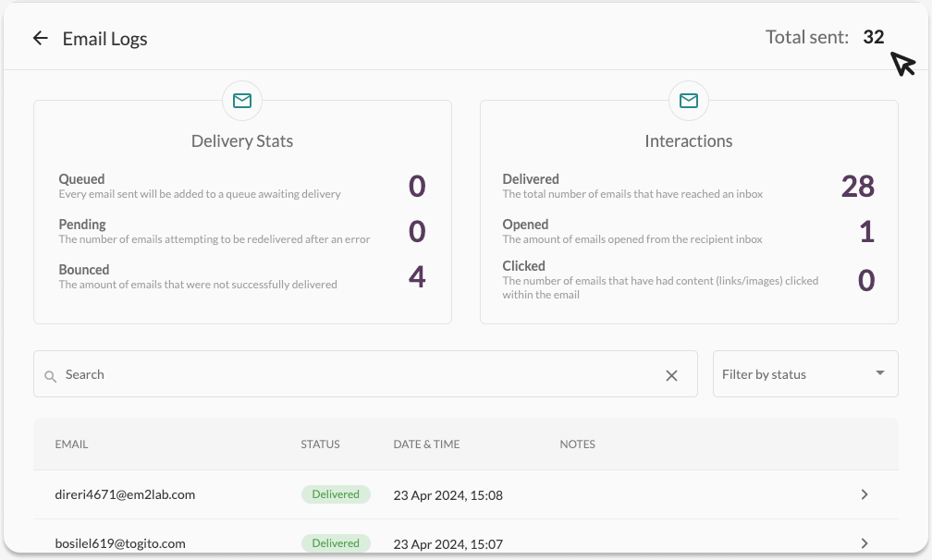Click the envelope icon above Interactions
The width and height of the screenshot is (932, 560).
pyautogui.click(x=688, y=101)
